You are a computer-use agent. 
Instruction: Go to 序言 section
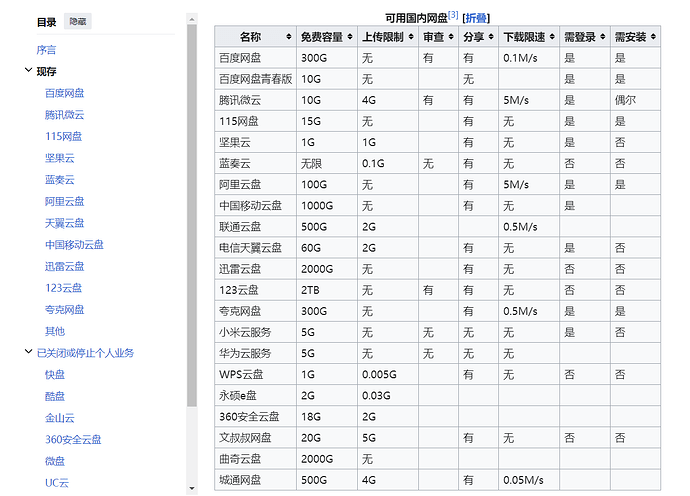pos(46,50)
